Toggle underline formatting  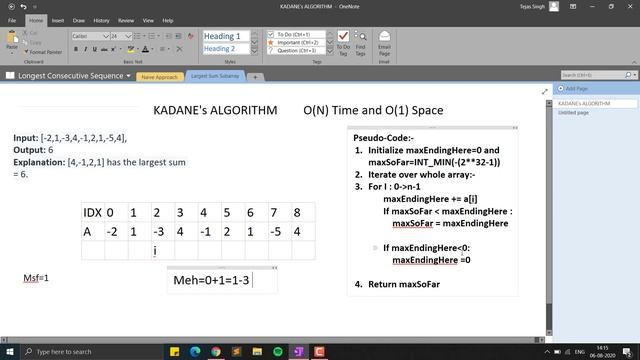pyautogui.click(x=95, y=49)
